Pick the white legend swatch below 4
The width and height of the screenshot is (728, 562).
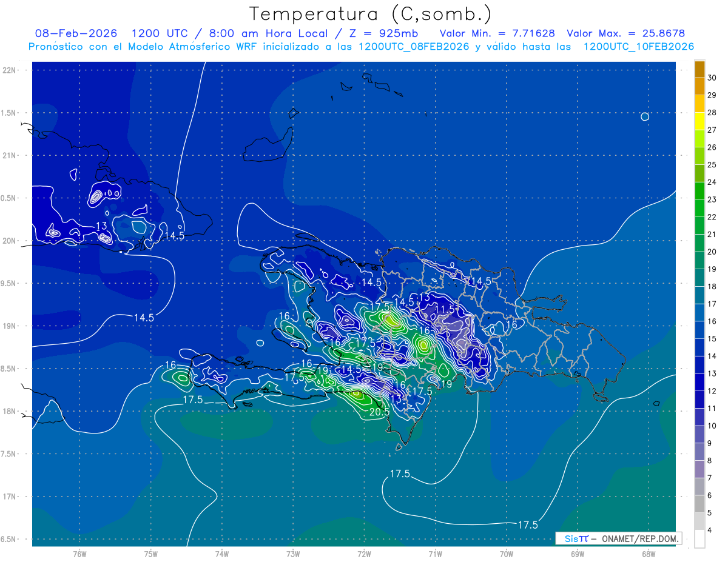point(699,539)
